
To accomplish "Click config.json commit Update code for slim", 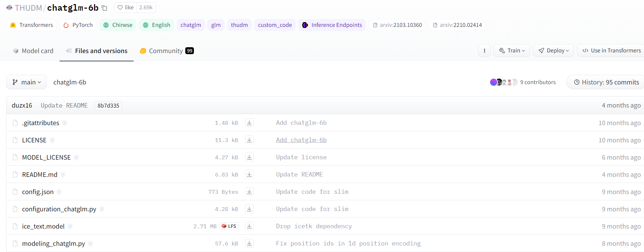I will 312,192.
